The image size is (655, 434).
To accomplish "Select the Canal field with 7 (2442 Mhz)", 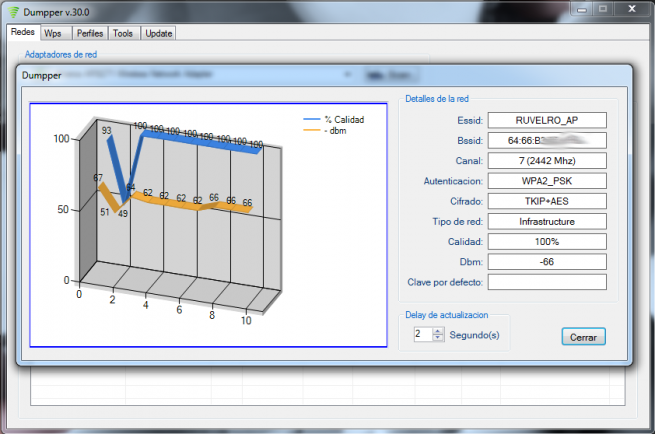I will point(547,160).
